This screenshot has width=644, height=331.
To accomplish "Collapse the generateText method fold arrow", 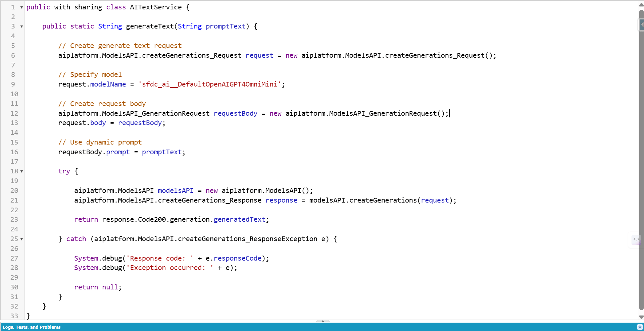I will coord(21,26).
